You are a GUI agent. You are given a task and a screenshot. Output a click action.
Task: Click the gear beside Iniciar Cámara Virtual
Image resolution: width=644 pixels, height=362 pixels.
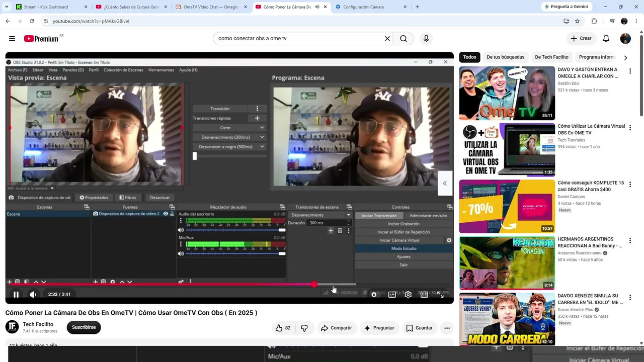pyautogui.click(x=449, y=240)
